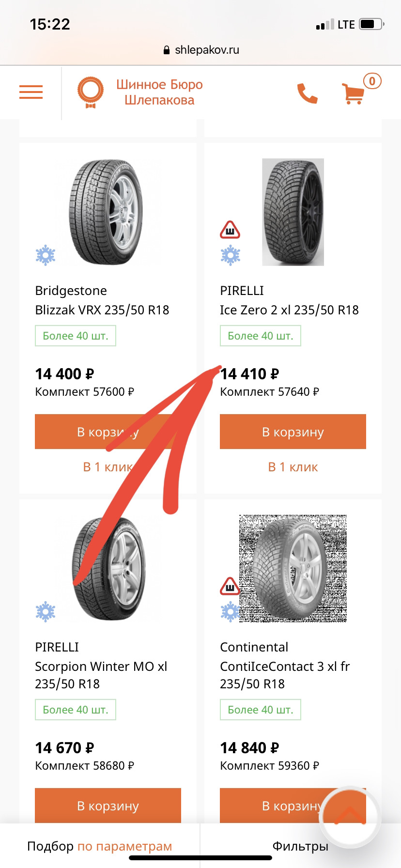Open the hamburger menu
Image resolution: width=401 pixels, height=868 pixels.
click(31, 92)
